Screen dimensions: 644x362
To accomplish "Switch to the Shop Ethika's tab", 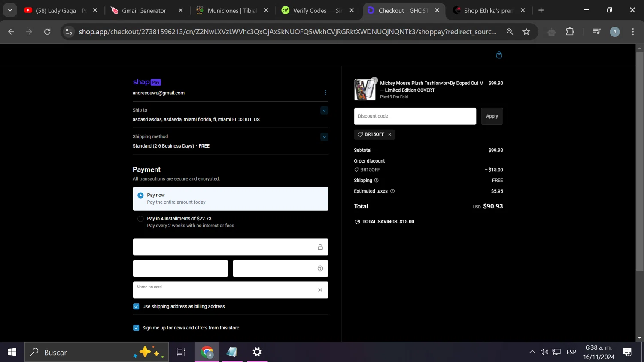I will 489,10.
